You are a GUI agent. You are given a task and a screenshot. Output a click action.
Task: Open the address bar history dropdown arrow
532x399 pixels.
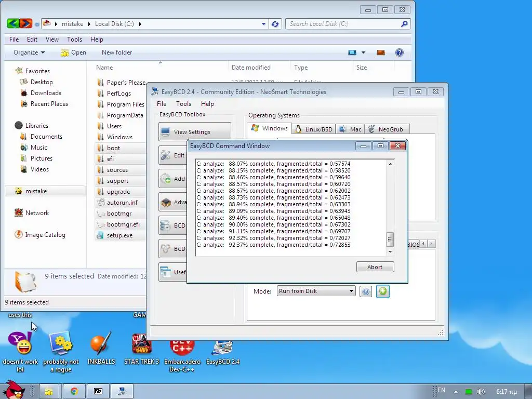pyautogui.click(x=263, y=24)
